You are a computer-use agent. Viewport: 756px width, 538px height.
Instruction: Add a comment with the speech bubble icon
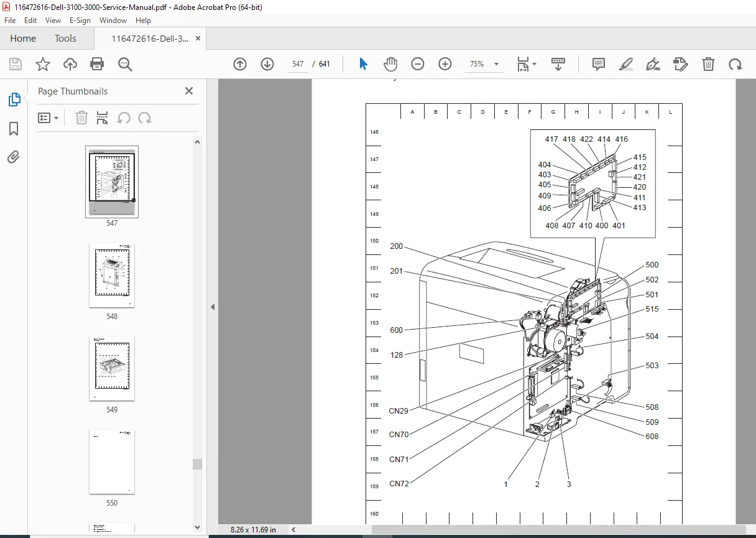click(599, 64)
